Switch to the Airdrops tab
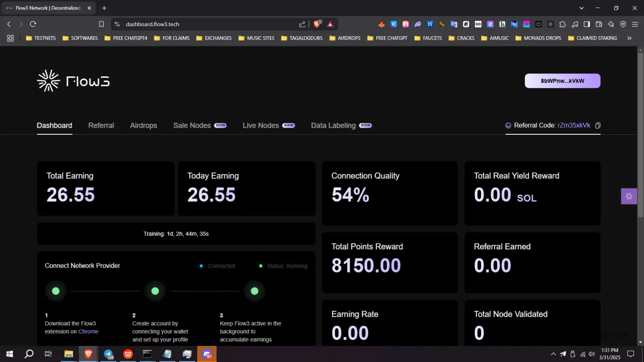The image size is (644, 362). pos(143,125)
